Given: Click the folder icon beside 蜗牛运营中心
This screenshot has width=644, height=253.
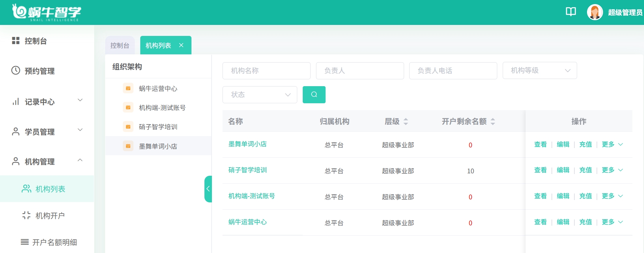Looking at the screenshot, I should point(128,88).
